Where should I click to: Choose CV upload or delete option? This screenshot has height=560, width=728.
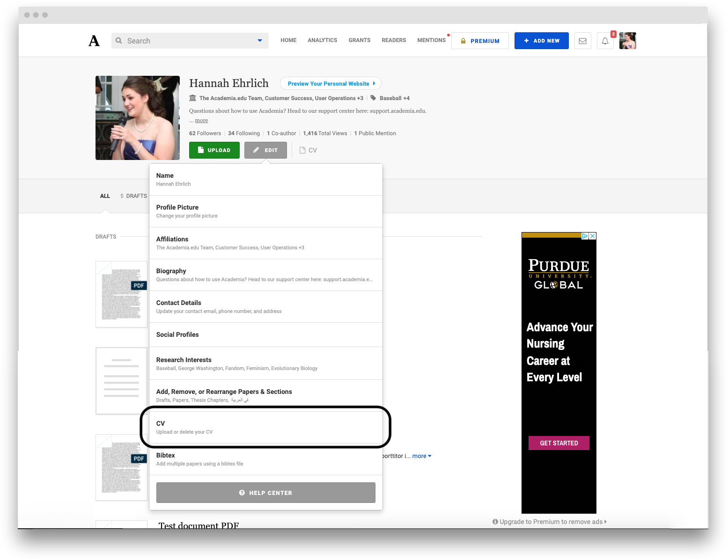pyautogui.click(x=266, y=428)
